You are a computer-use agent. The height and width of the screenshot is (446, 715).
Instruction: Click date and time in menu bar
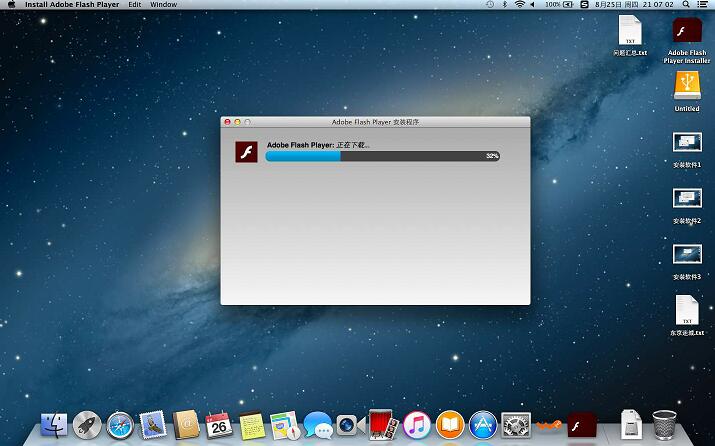pos(634,5)
